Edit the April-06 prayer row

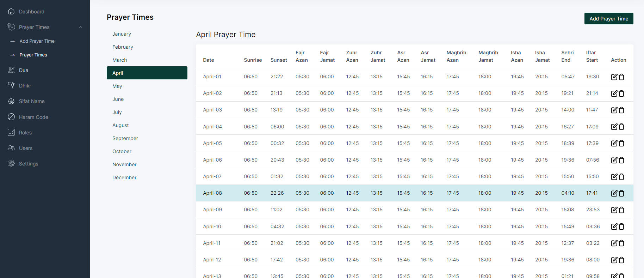(x=614, y=160)
